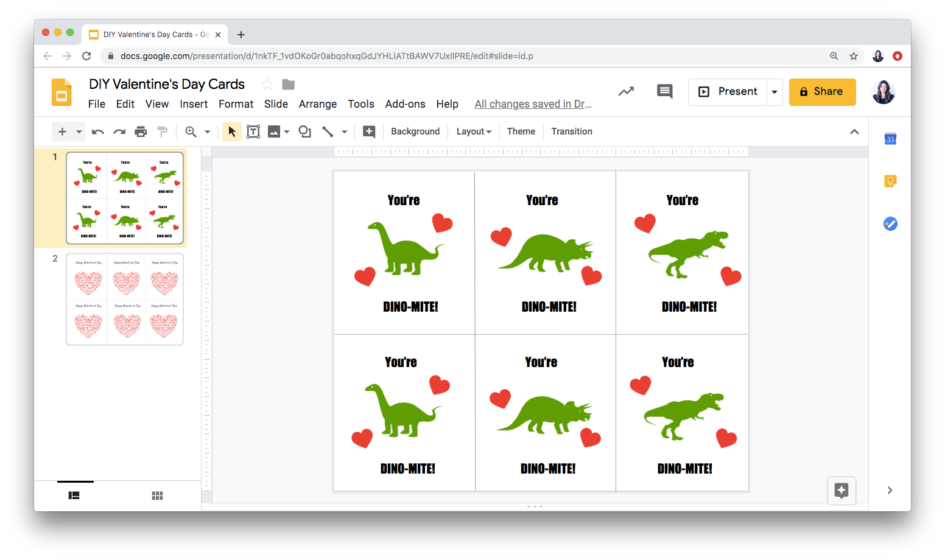Image resolution: width=945 pixels, height=560 pixels.
Task: Open the Tools menu
Action: (x=361, y=104)
